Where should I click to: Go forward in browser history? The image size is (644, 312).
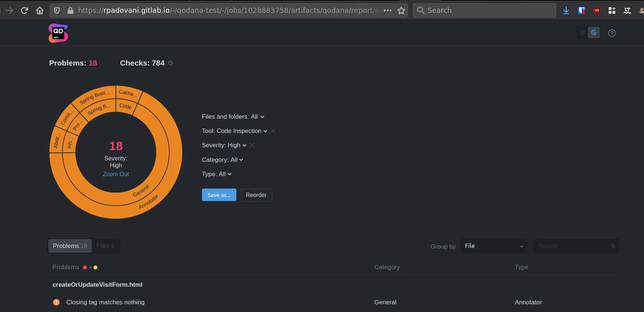coord(10,10)
